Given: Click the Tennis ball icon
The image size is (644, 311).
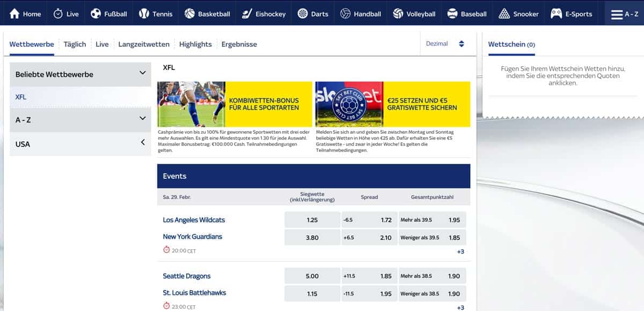Looking at the screenshot, I should click(x=144, y=14).
